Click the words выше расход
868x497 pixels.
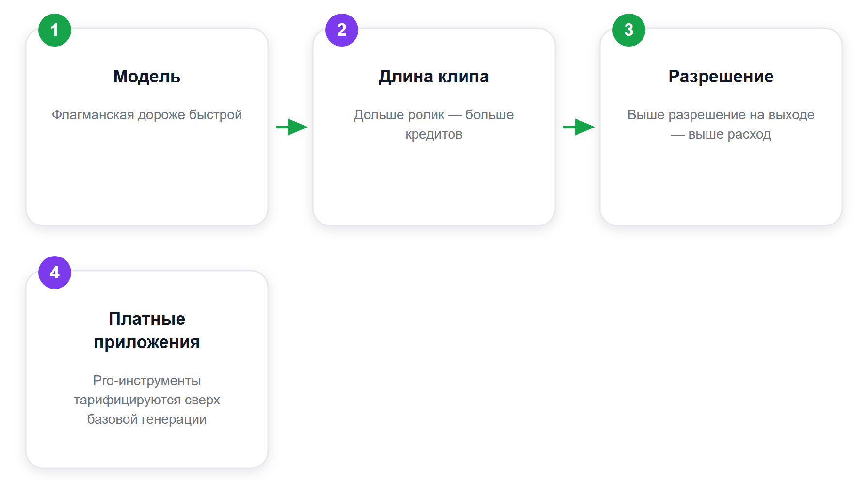pyautogui.click(x=730, y=134)
